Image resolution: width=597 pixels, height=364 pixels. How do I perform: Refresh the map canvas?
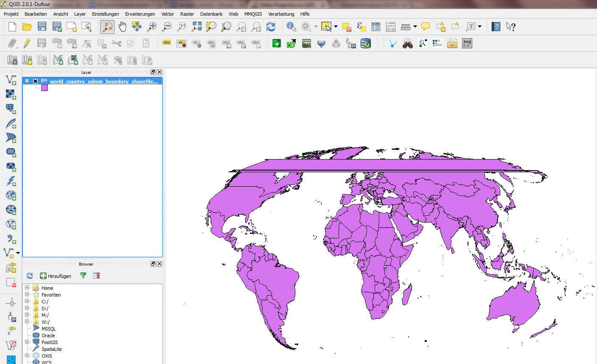271,27
